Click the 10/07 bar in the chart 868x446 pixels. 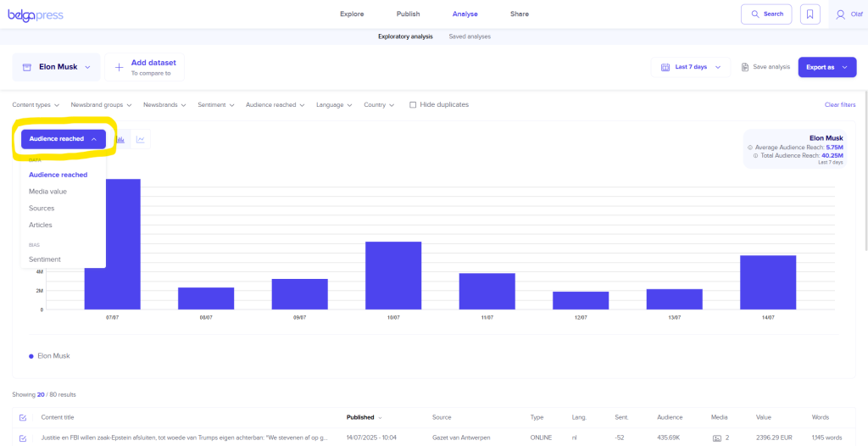(393, 276)
